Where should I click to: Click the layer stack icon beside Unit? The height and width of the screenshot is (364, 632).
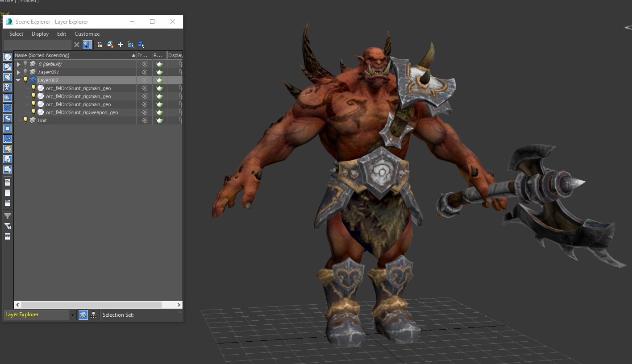click(33, 120)
